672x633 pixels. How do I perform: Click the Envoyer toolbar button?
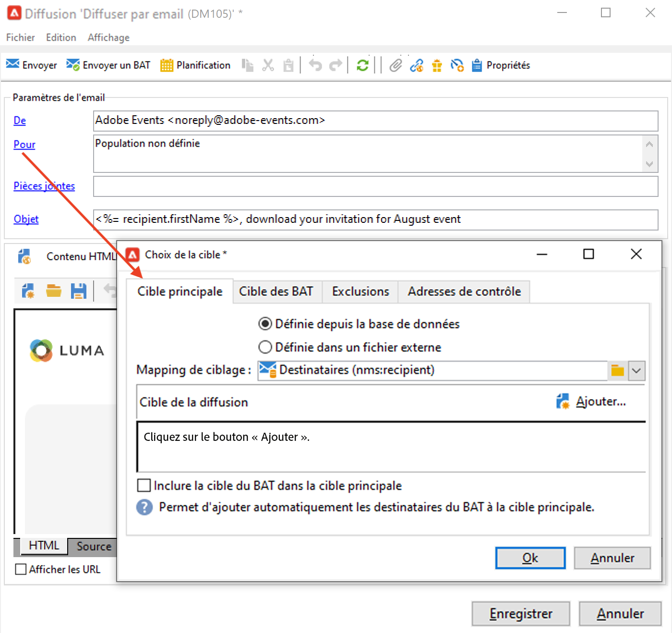click(31, 65)
